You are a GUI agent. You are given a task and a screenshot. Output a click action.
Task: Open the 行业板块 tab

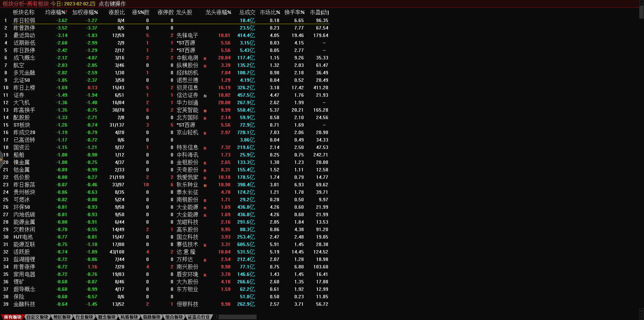(84, 317)
